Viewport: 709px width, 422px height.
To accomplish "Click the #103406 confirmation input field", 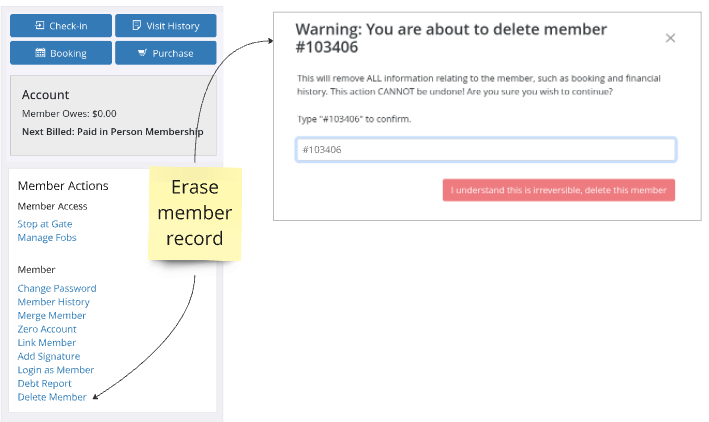I will click(x=486, y=150).
